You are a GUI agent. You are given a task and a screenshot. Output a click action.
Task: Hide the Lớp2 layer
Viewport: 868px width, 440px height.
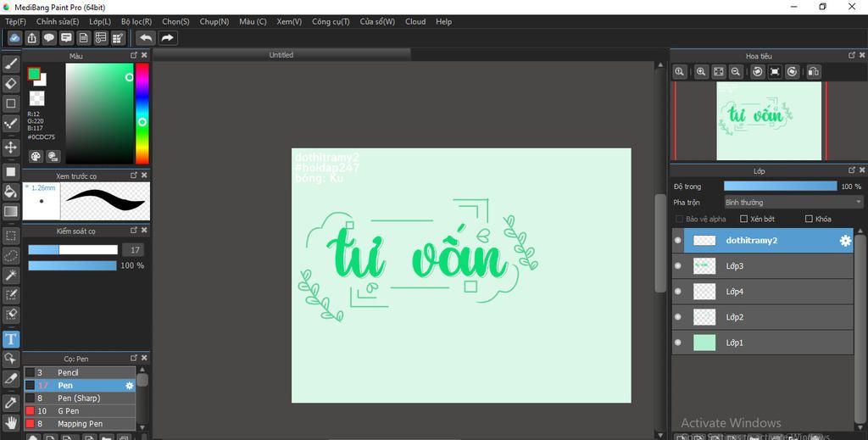[677, 316]
